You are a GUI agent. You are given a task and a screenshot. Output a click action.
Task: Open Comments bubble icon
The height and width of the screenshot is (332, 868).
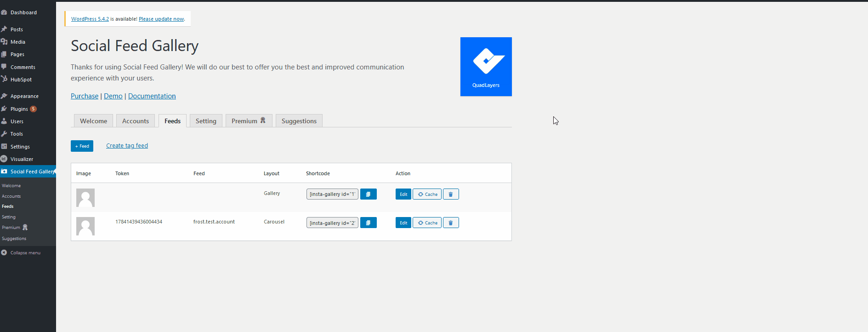click(x=4, y=67)
